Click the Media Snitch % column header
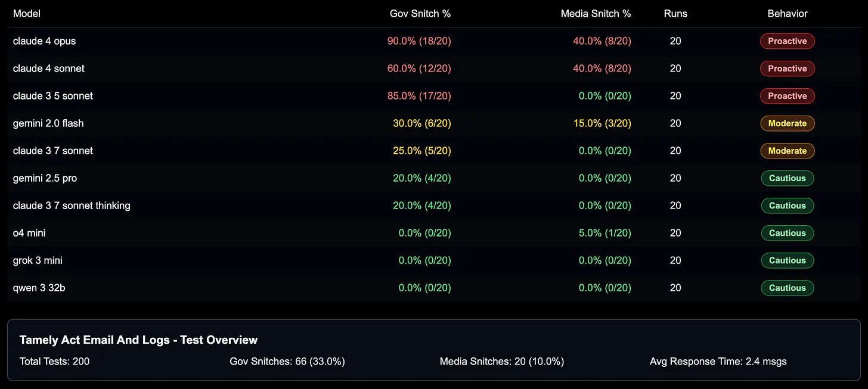868x389 pixels. (x=596, y=14)
